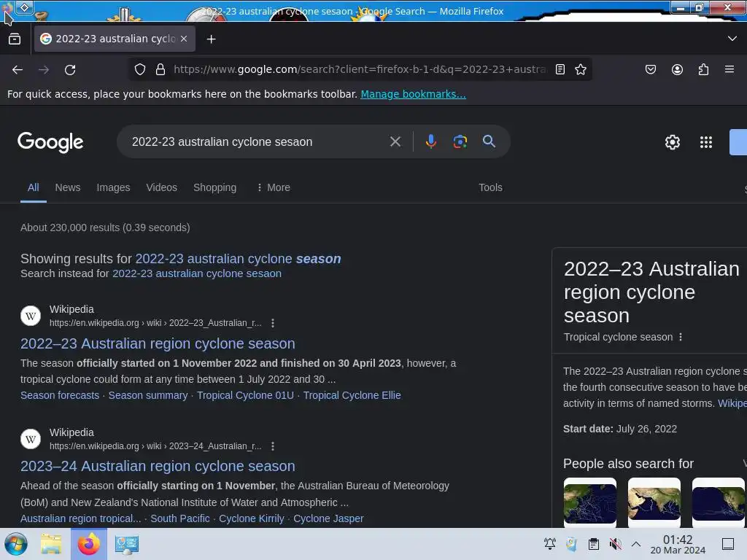
Task: Expand the list all tabs chevron
Action: (x=732, y=39)
